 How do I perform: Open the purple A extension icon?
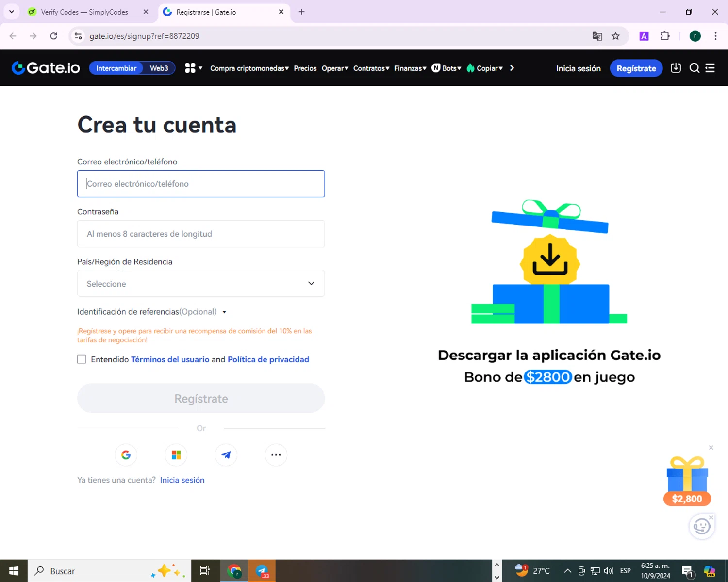[644, 36]
